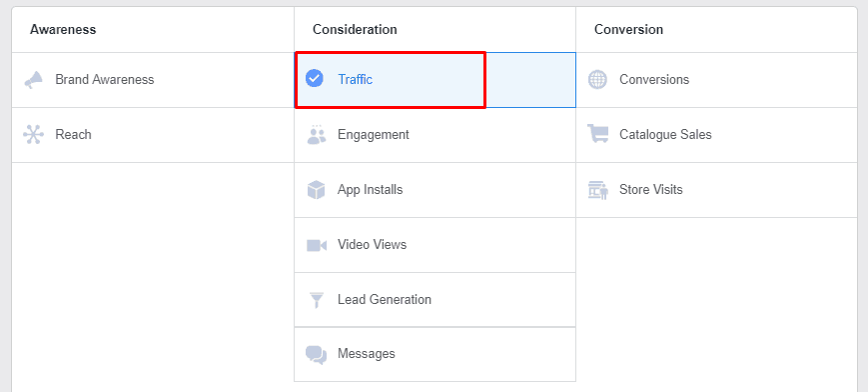Image resolution: width=868 pixels, height=392 pixels.
Task: Select the Conversions globe icon
Action: 597,80
